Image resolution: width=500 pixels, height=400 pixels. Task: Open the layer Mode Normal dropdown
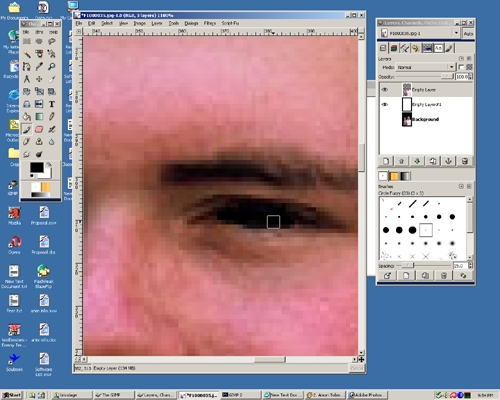coord(425,67)
